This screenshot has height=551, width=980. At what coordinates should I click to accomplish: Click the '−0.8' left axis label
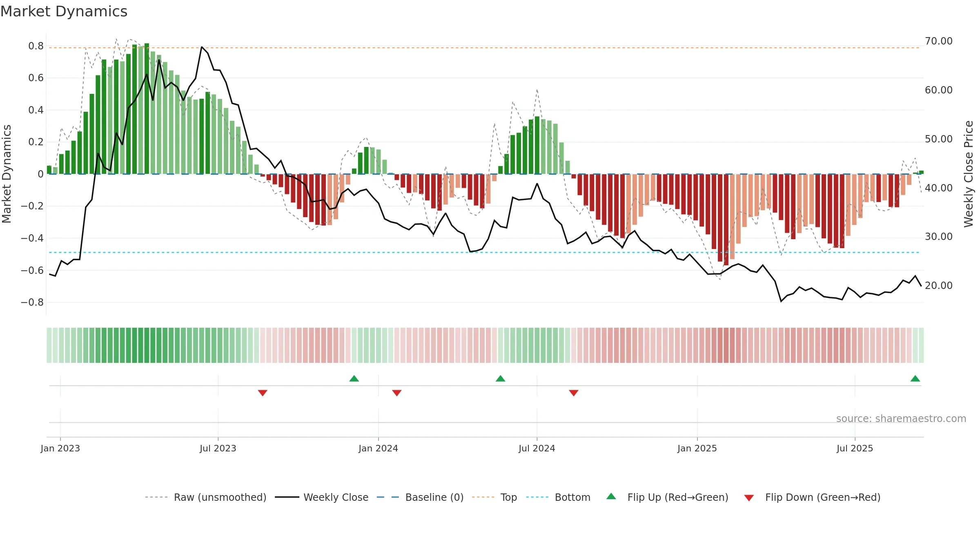pos(32,302)
